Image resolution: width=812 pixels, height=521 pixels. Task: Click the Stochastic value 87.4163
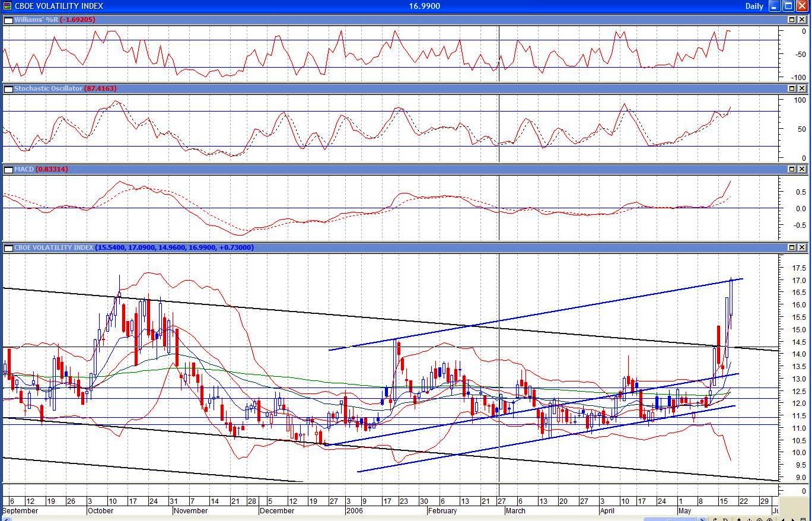[101, 89]
